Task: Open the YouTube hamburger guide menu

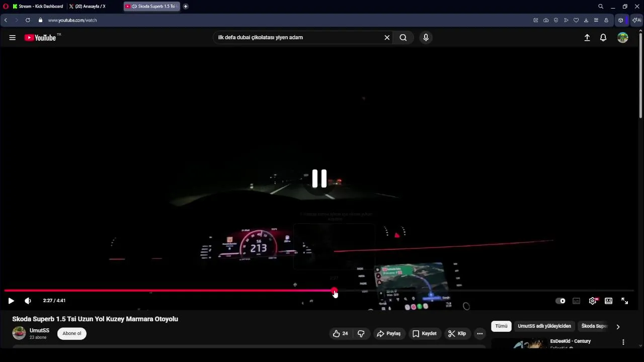Action: (x=13, y=38)
